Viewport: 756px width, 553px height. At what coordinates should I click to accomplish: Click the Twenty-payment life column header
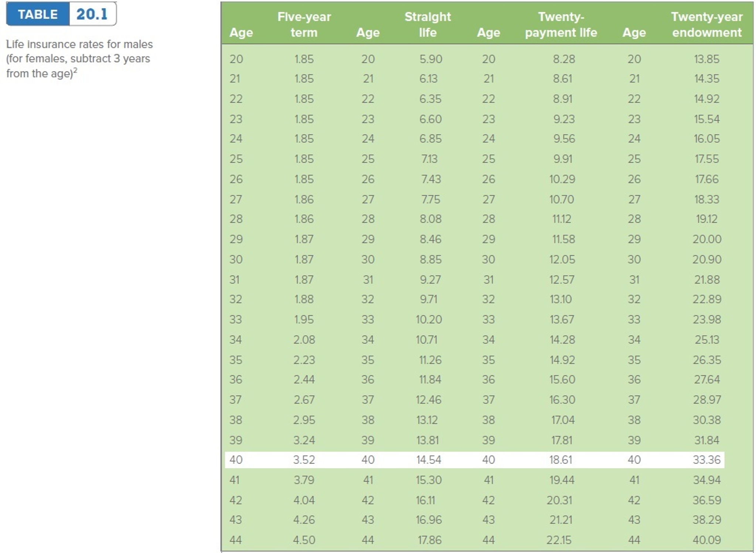pyautogui.click(x=561, y=24)
